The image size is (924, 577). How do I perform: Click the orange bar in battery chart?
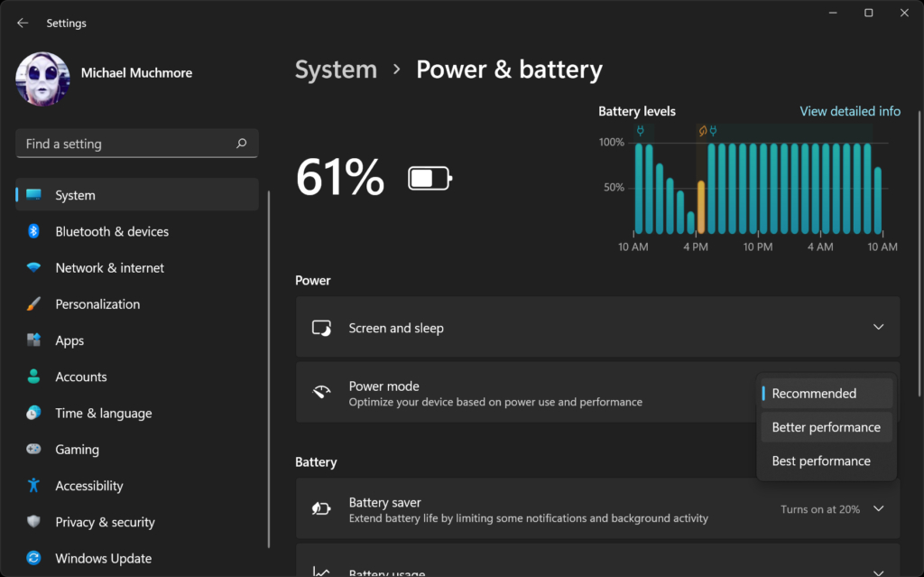click(701, 207)
